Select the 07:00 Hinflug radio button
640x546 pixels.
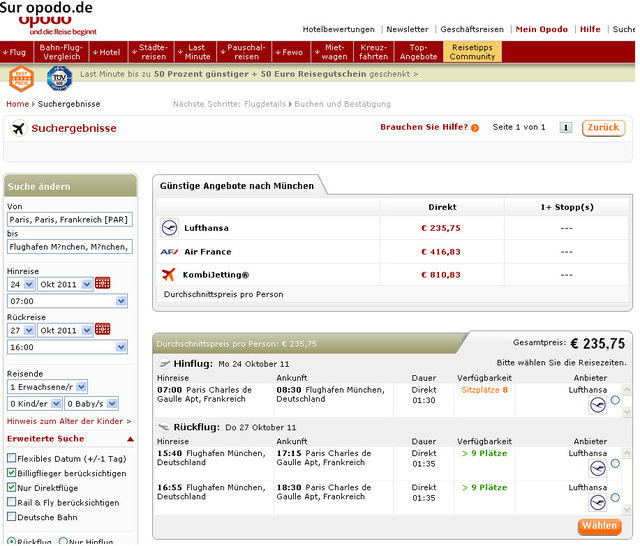click(x=615, y=400)
